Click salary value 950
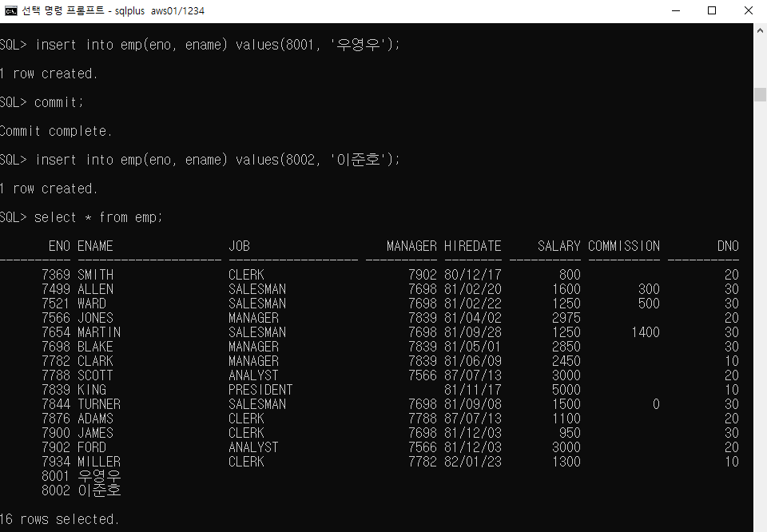 coord(570,433)
